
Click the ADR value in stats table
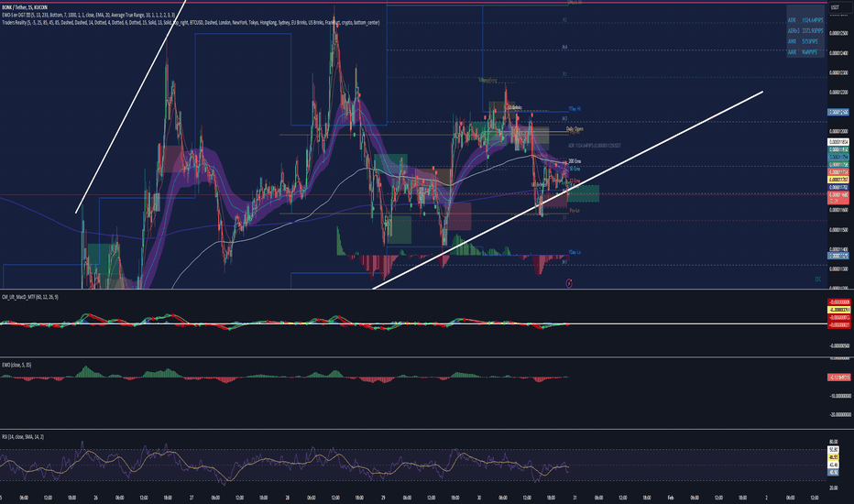pos(813,20)
